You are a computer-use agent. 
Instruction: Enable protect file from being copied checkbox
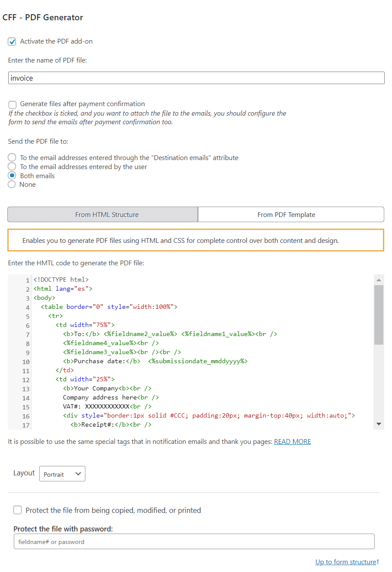coord(18,510)
